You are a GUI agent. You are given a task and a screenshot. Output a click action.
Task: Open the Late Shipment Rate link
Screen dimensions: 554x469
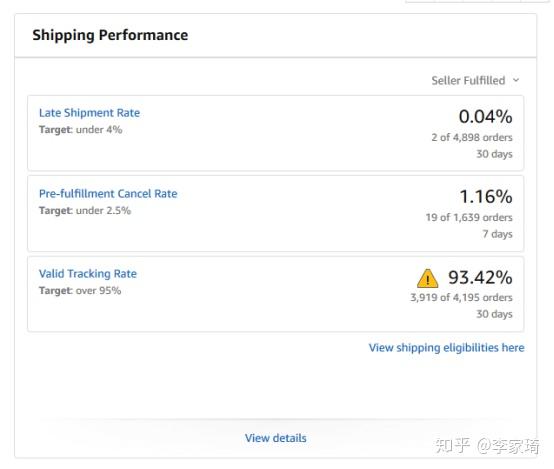(x=89, y=113)
